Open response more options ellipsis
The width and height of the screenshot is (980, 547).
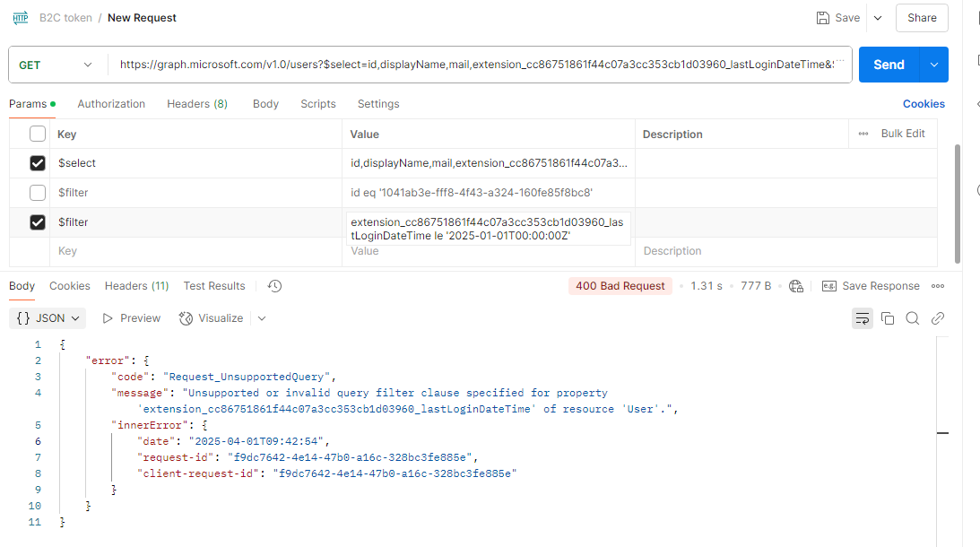938,286
